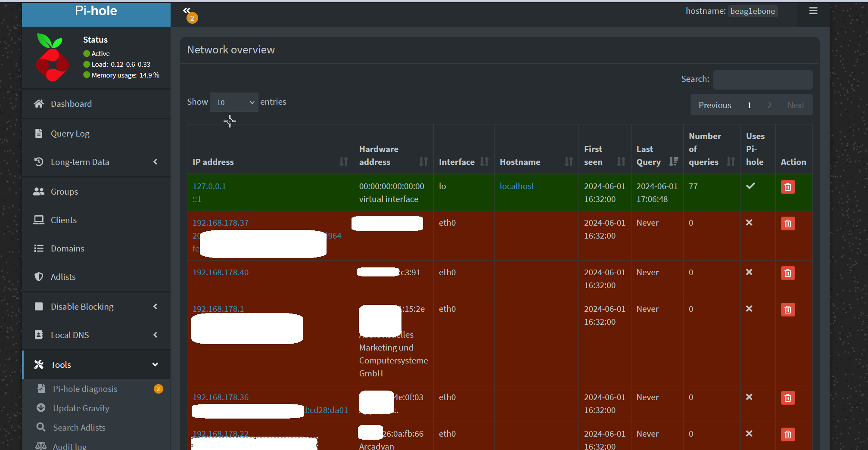Screen dimensions: 868x450
Task: Open the Groups section
Action: [64, 192]
